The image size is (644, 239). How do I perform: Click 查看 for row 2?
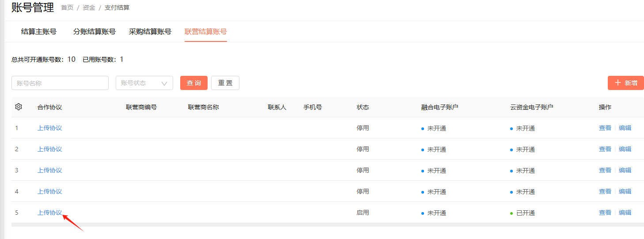tap(605, 149)
